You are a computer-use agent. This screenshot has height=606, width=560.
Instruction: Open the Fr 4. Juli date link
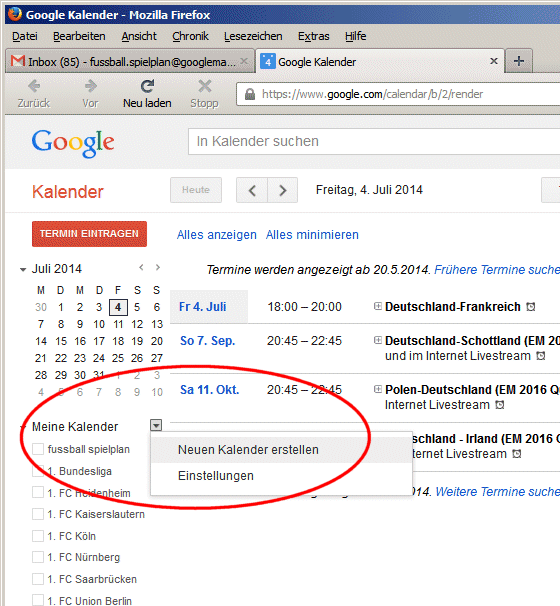203,307
